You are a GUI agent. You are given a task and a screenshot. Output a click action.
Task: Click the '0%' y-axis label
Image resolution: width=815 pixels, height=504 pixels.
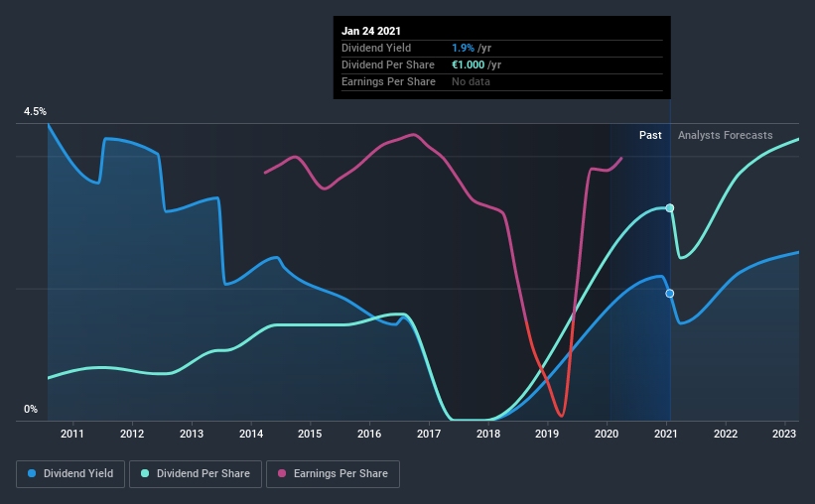(31, 410)
